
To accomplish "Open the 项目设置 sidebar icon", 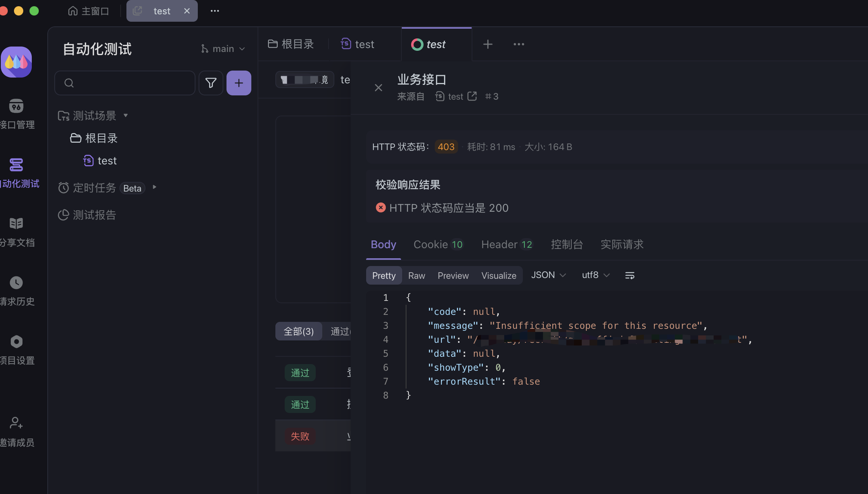I will 16,342.
